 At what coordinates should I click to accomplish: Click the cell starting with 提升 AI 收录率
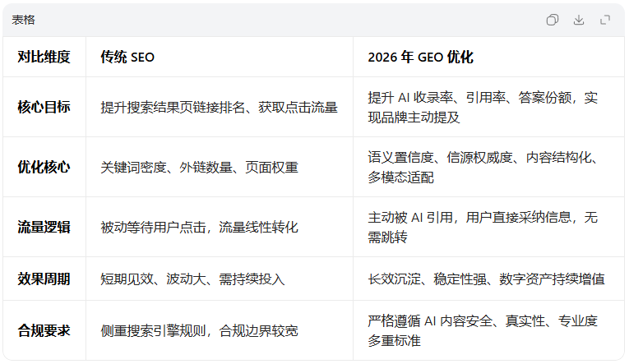point(483,107)
